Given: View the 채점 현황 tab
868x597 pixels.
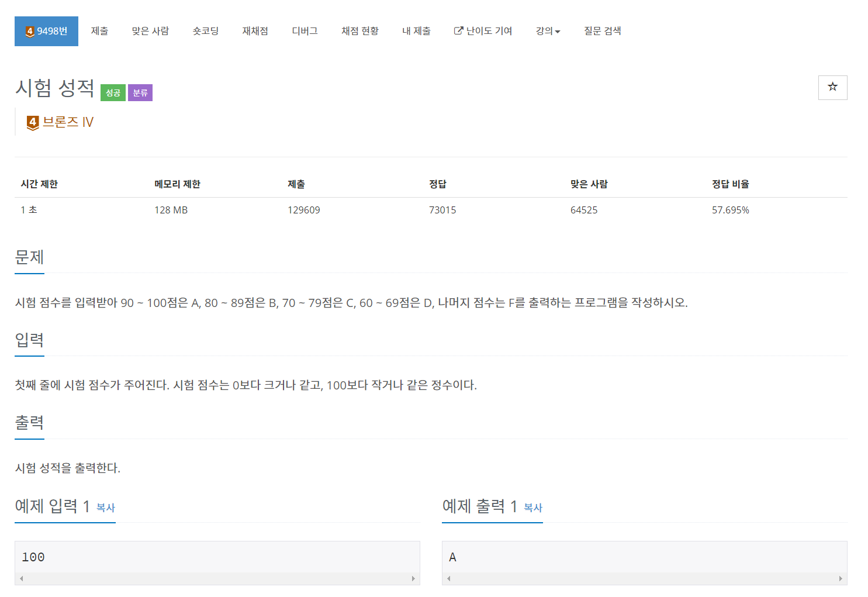Looking at the screenshot, I should coord(360,31).
